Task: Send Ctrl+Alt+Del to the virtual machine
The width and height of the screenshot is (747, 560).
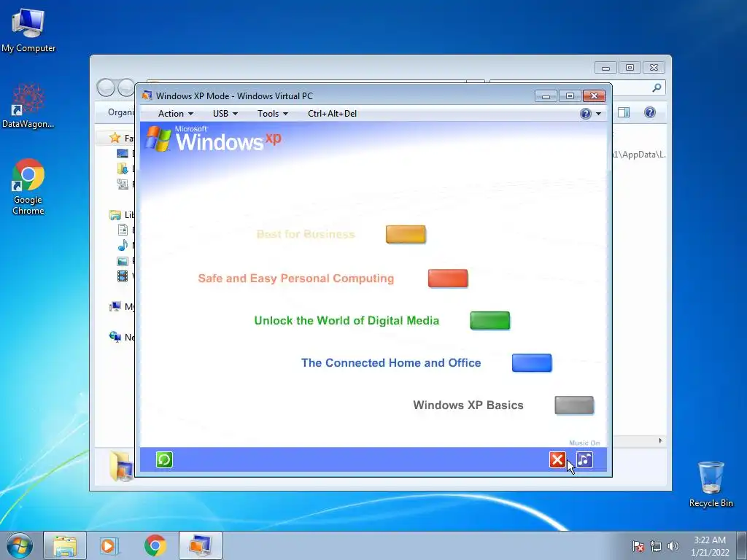Action: tap(332, 113)
